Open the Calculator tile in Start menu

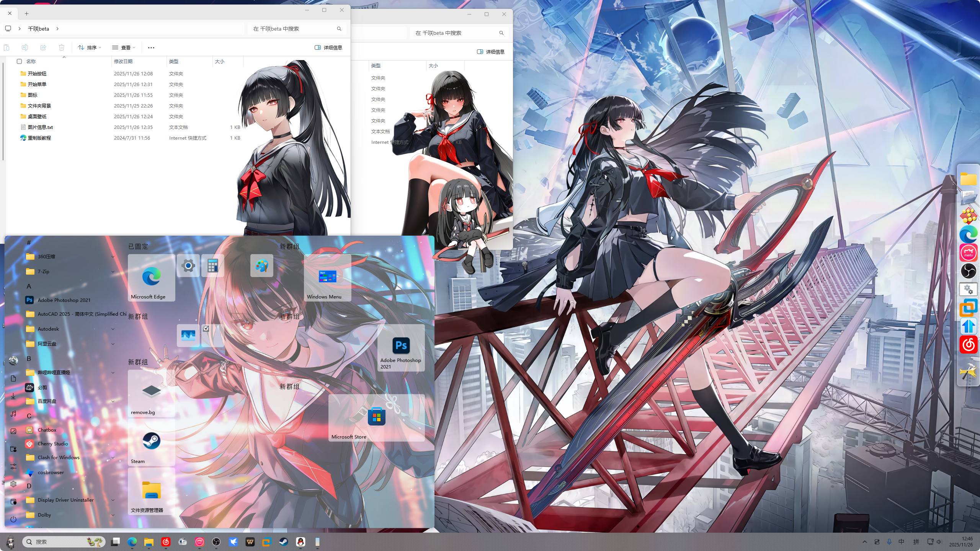[212, 266]
